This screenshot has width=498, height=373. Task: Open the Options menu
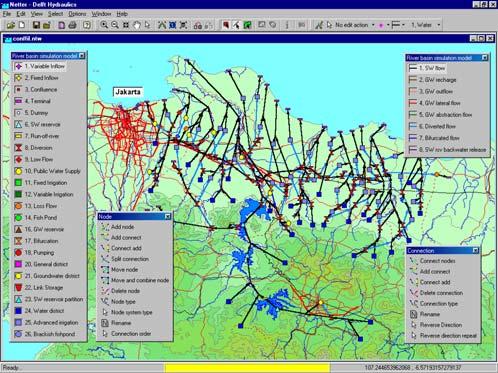[x=77, y=14]
